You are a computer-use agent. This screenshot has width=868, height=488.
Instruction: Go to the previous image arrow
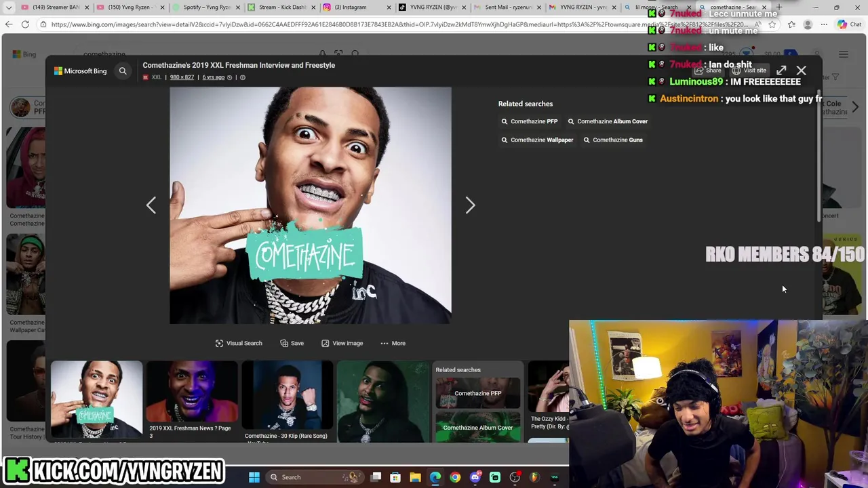pos(151,205)
